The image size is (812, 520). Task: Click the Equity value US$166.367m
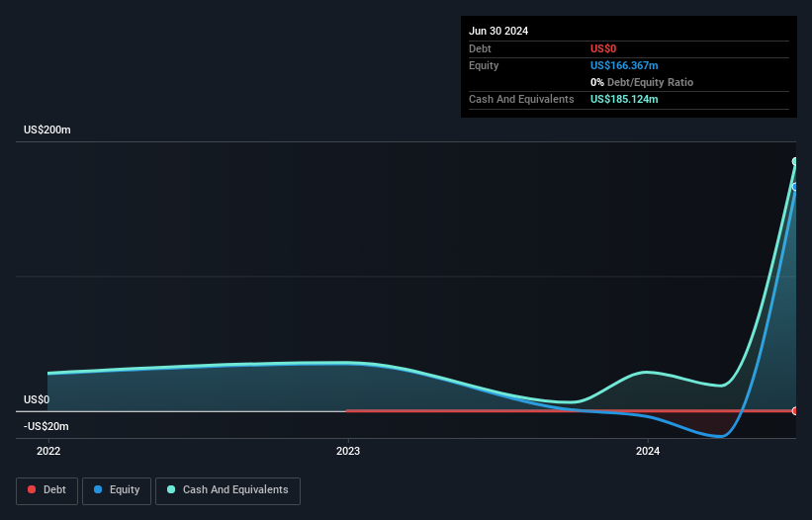[624, 65]
